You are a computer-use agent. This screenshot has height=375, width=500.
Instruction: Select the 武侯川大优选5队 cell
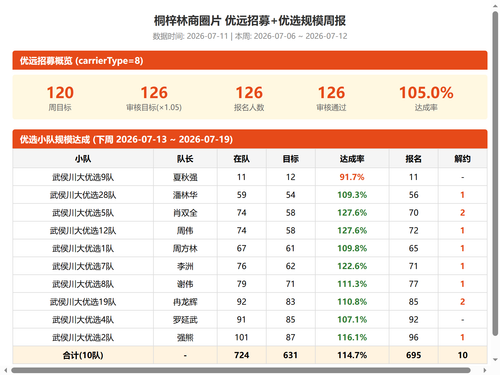coord(83,213)
